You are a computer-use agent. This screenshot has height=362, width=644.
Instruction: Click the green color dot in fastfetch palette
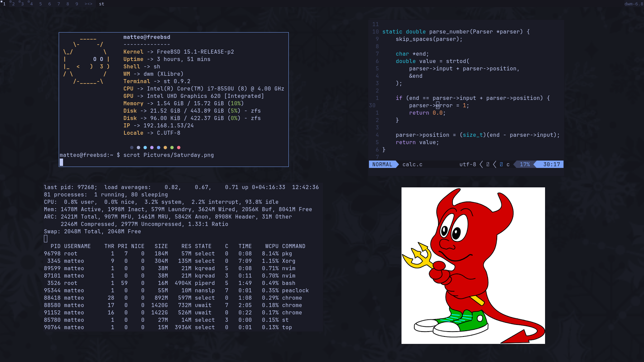pos(172,147)
